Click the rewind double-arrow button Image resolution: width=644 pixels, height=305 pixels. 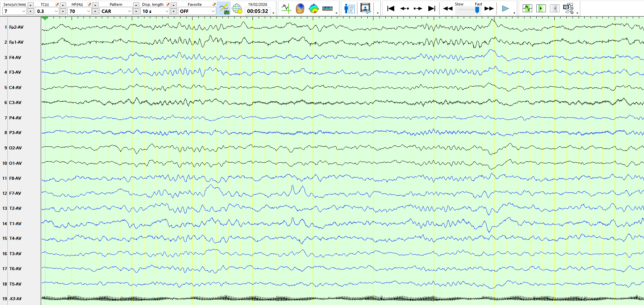click(x=448, y=9)
